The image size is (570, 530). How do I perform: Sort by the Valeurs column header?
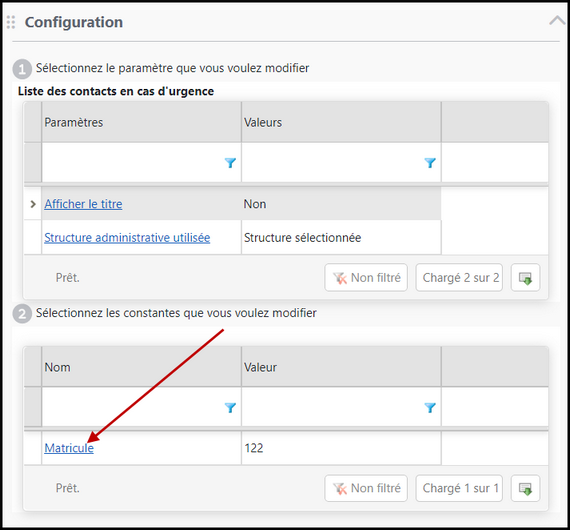pyautogui.click(x=341, y=123)
